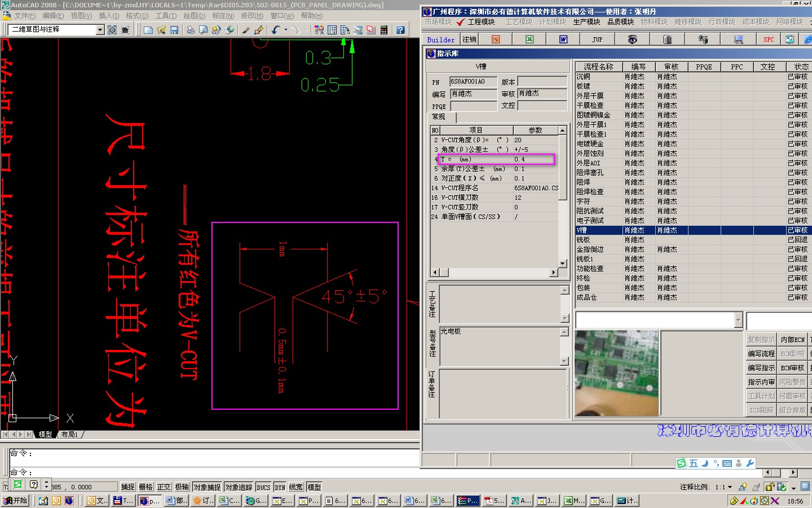The width and height of the screenshot is (812, 508).
Task: Click the Word icon in Builder toolbar
Action: coord(563,39)
